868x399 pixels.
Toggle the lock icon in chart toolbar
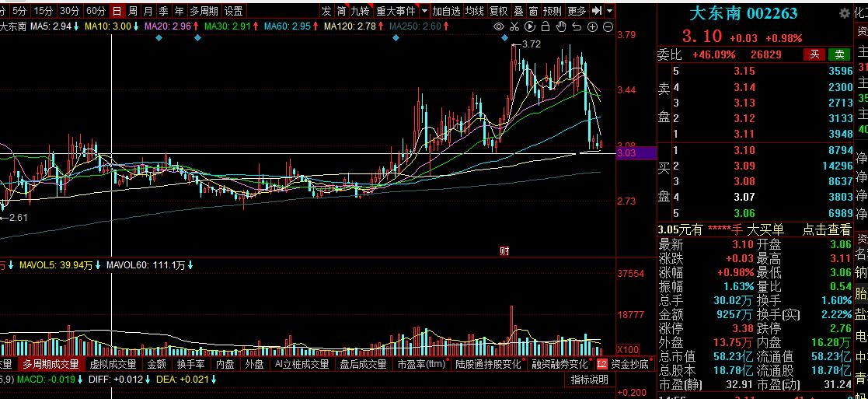(x=546, y=26)
